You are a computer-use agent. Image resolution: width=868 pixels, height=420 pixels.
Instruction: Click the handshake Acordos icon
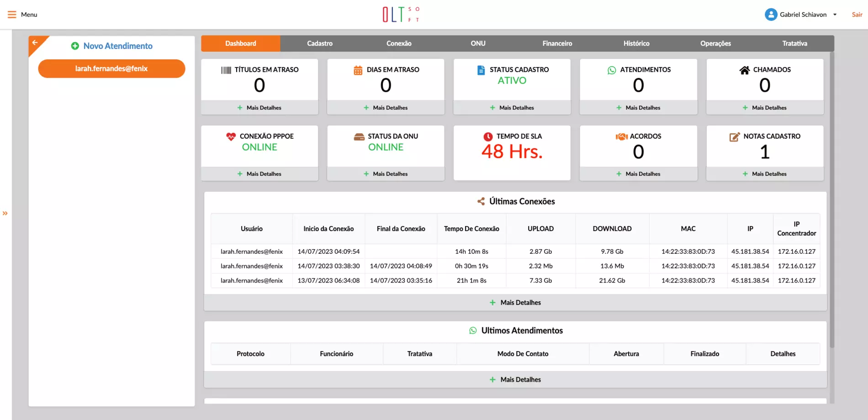click(622, 136)
